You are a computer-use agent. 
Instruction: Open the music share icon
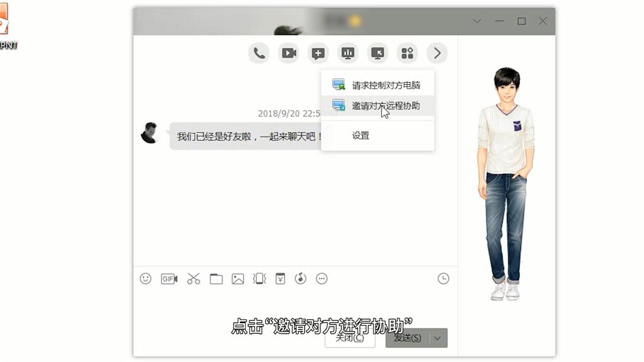[x=300, y=279]
